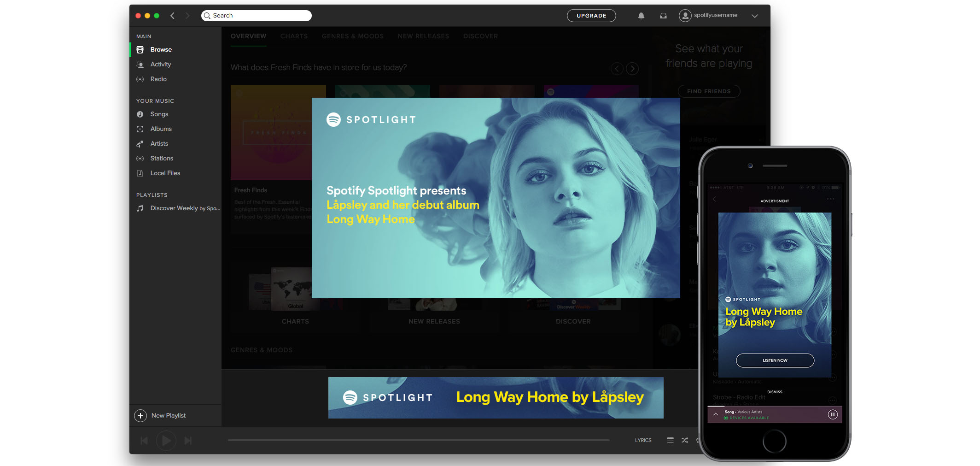Show previous Fresh Finds carousel items

[x=617, y=69]
